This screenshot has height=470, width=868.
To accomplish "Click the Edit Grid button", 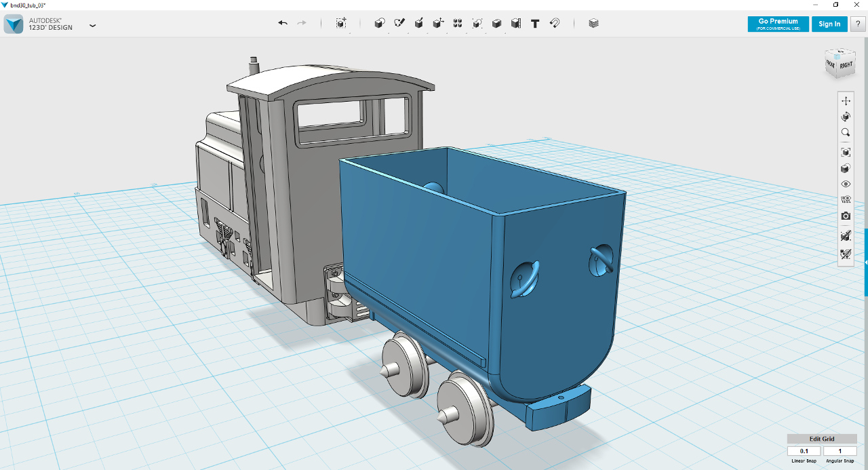I will (x=822, y=439).
